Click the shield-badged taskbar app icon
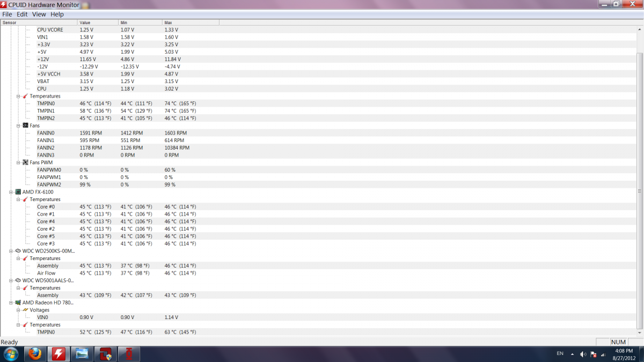 [105, 354]
